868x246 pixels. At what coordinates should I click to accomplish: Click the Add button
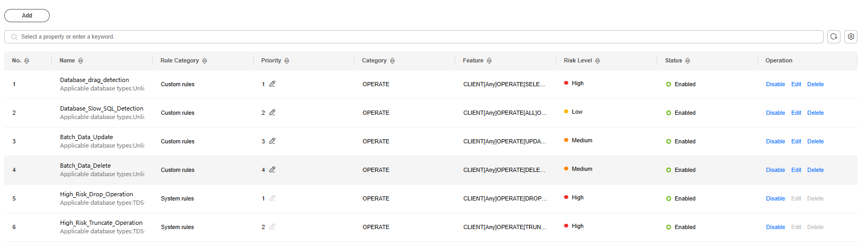tap(27, 15)
